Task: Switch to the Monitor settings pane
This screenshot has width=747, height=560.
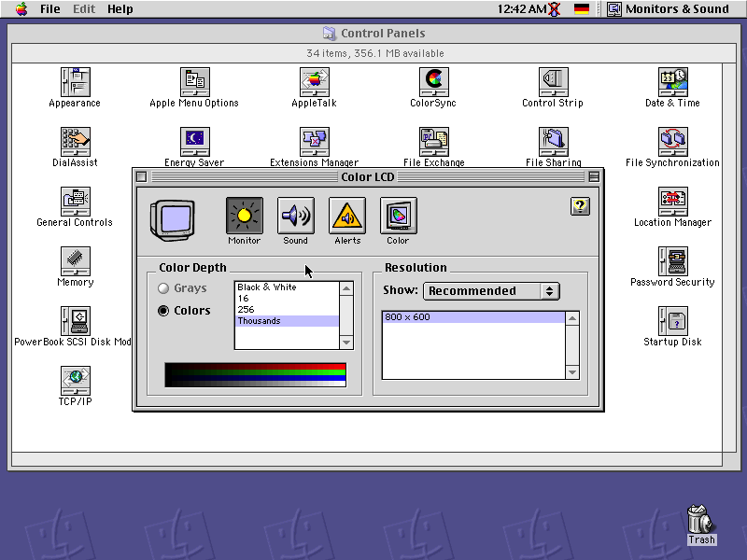Action: [245, 216]
